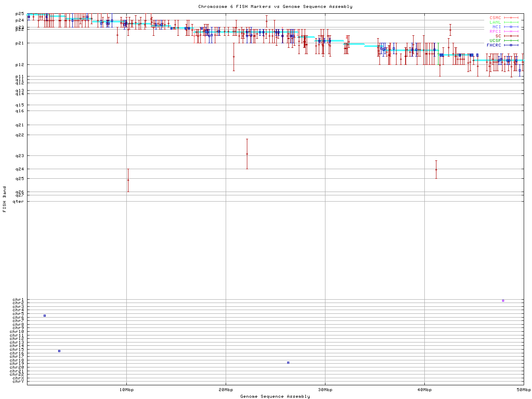Select the red outlier marker near q23
The height and width of the screenshot is (399, 532).
(x=247, y=154)
